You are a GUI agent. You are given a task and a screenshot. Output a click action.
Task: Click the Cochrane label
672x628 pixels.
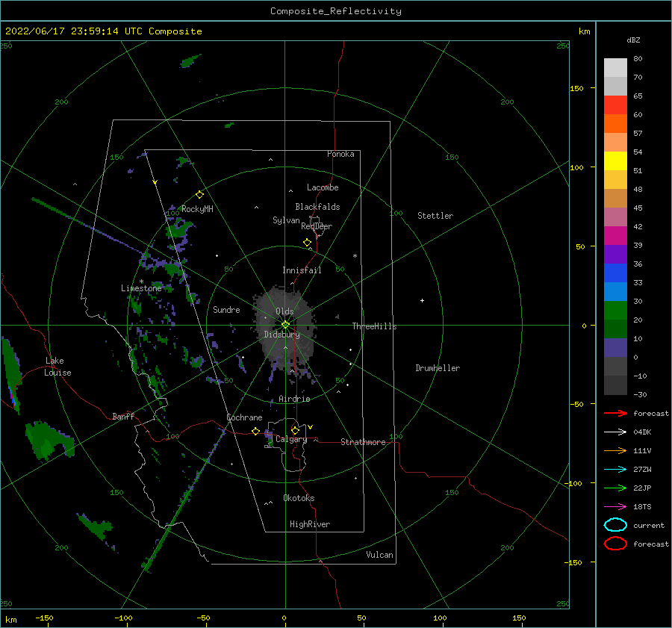pyautogui.click(x=244, y=417)
